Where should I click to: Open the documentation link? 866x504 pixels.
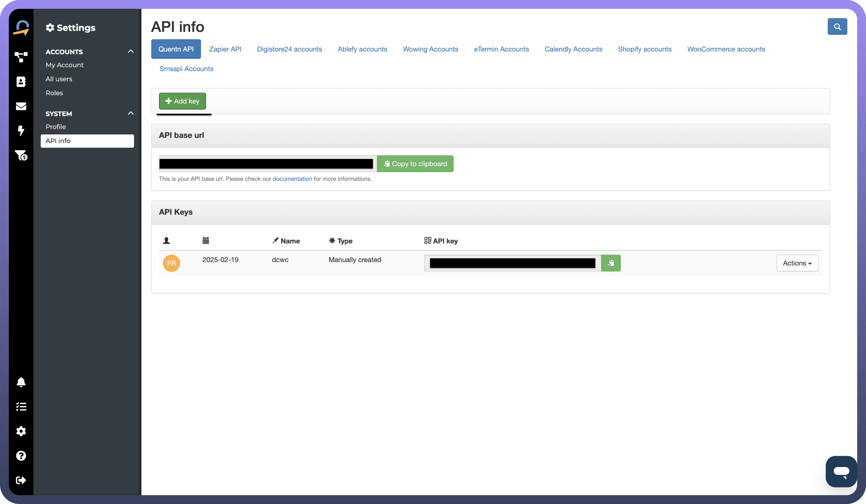click(x=292, y=179)
